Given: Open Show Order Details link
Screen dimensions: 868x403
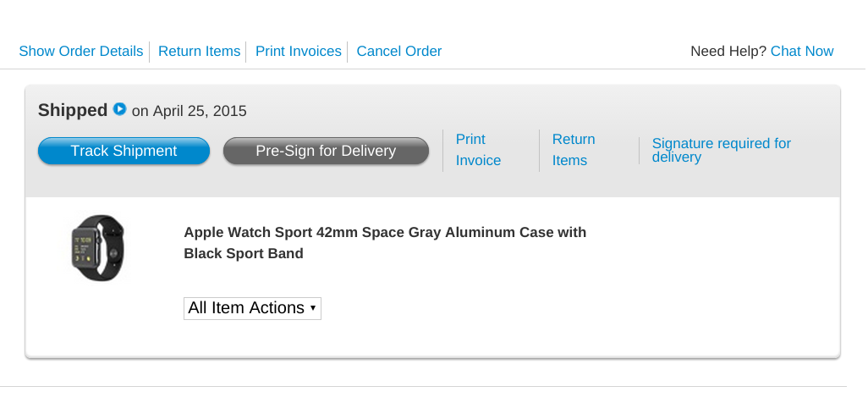Looking at the screenshot, I should [81, 52].
